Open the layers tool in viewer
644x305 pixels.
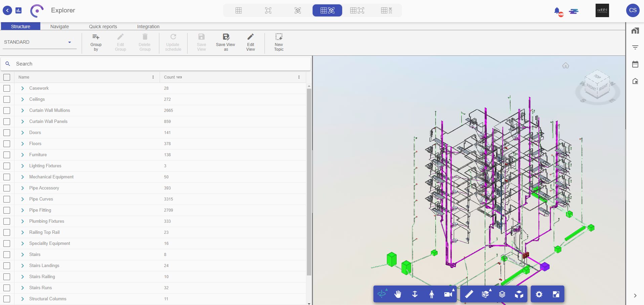502,294
